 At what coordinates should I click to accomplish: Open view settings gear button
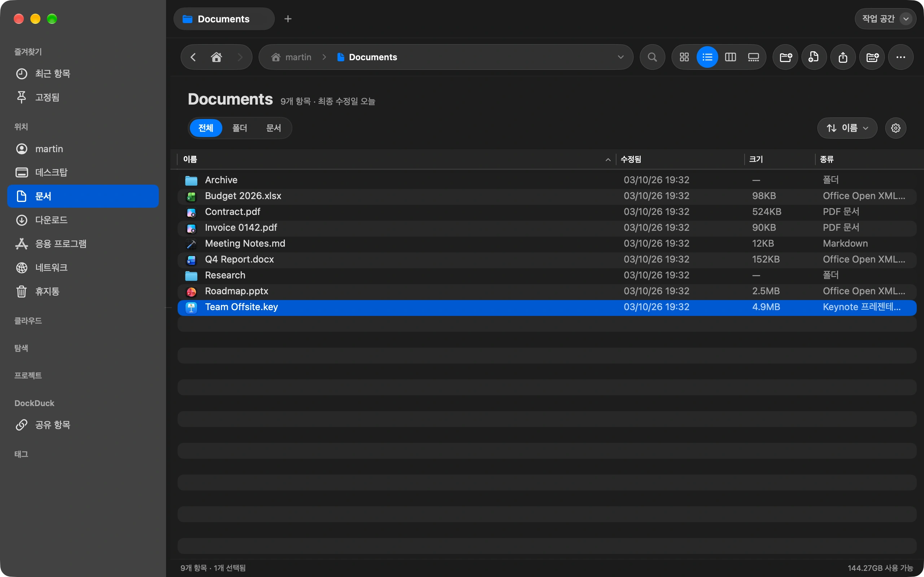[x=895, y=128]
